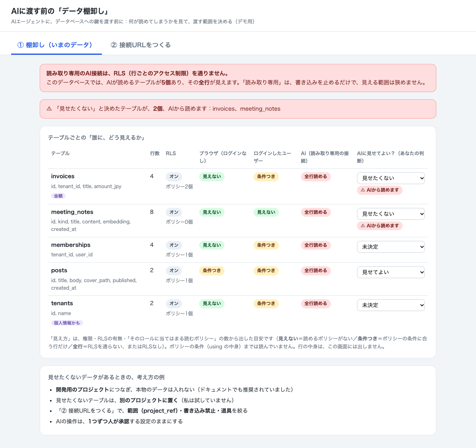Click the 行数 column header
Viewport: 476px width, 448px height.
click(155, 153)
